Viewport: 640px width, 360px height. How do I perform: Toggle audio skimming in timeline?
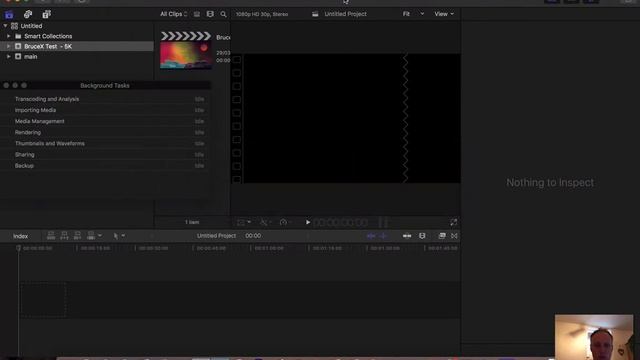click(383, 236)
